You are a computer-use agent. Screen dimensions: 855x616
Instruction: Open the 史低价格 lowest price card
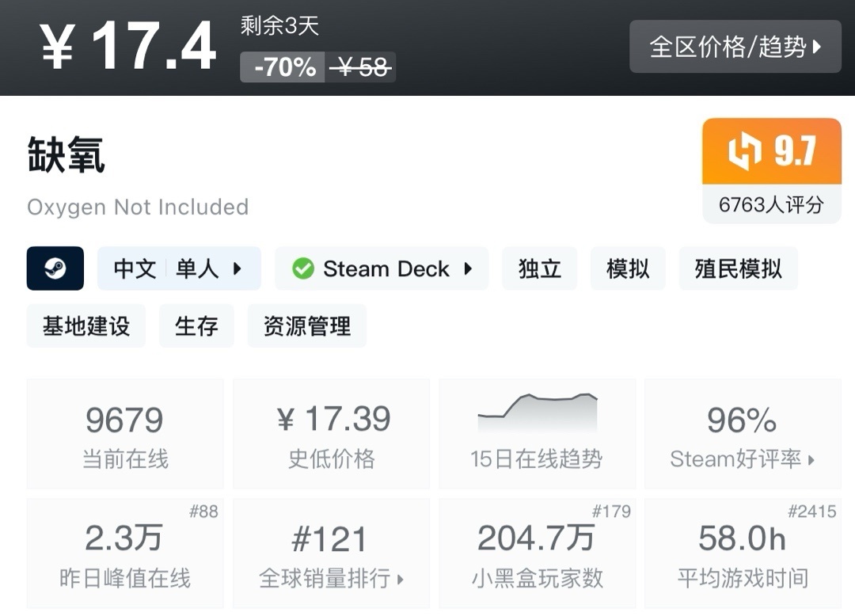pyautogui.click(x=331, y=433)
